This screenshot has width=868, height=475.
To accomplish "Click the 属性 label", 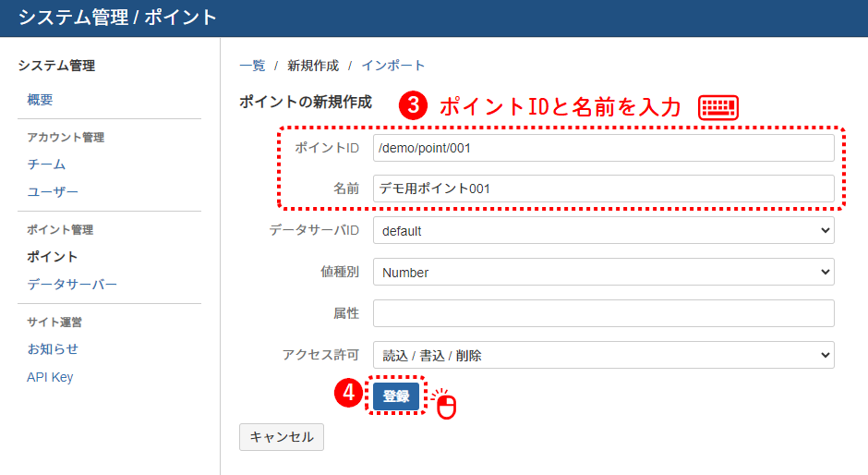I will point(346,313).
